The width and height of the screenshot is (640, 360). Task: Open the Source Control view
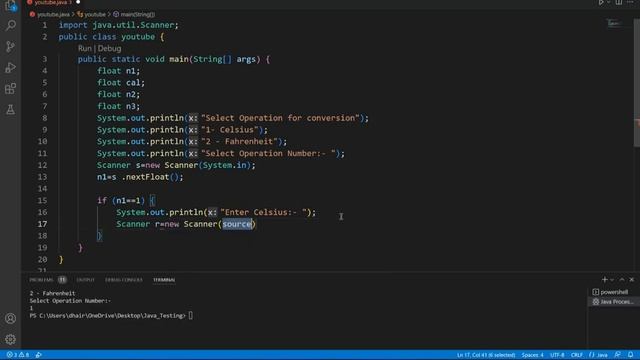coord(10,47)
